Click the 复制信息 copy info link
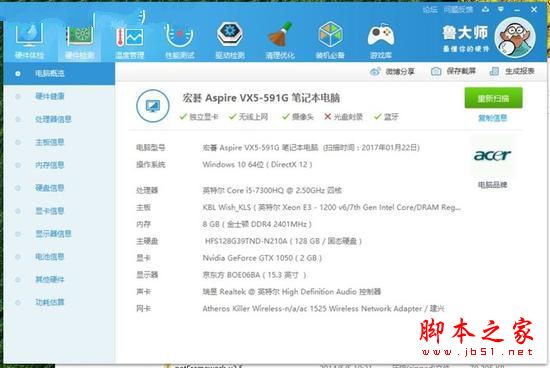 coord(493,118)
